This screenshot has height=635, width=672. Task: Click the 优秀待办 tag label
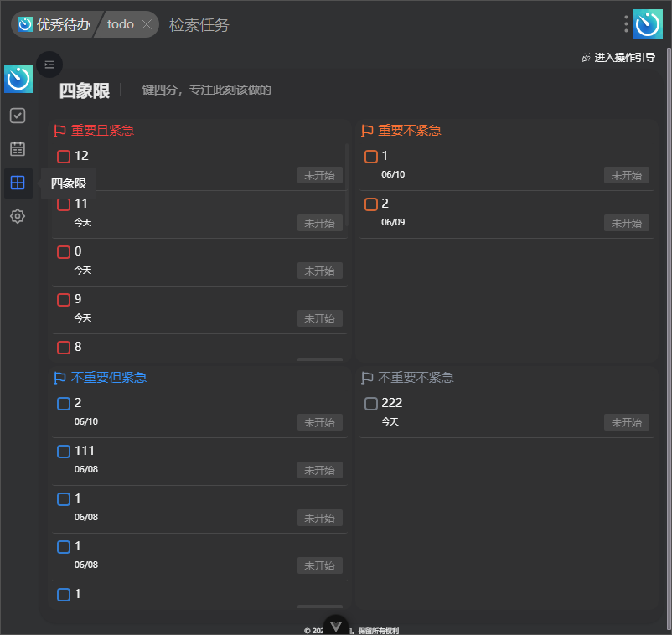[x=64, y=25]
